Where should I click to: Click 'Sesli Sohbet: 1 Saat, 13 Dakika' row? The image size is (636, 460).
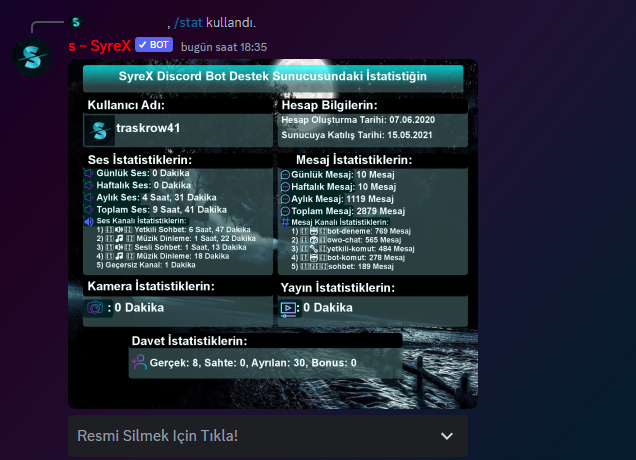pos(172,247)
